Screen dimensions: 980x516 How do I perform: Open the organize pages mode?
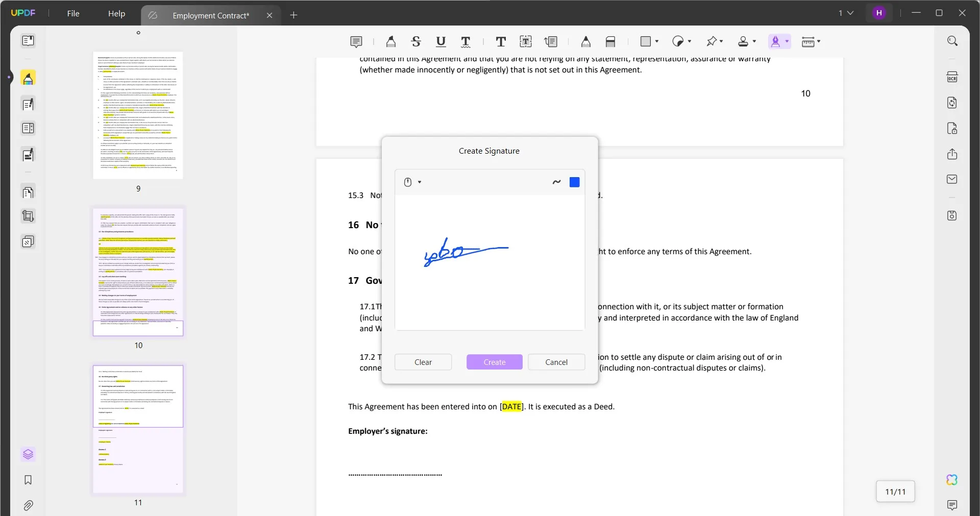tap(28, 192)
